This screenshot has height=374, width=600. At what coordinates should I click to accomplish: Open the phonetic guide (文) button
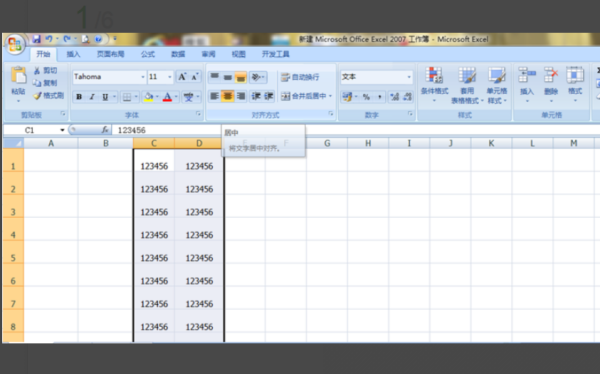(188, 97)
